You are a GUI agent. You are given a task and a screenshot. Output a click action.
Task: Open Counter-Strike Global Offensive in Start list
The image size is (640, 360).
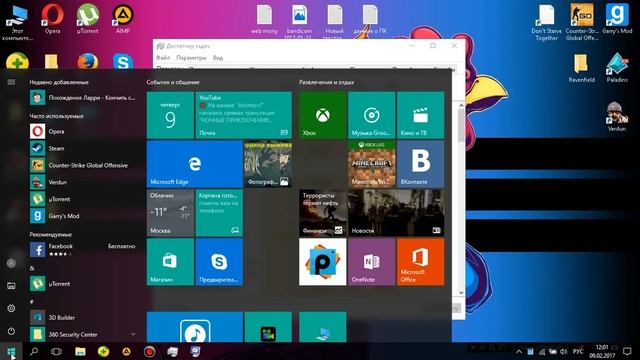(82, 165)
